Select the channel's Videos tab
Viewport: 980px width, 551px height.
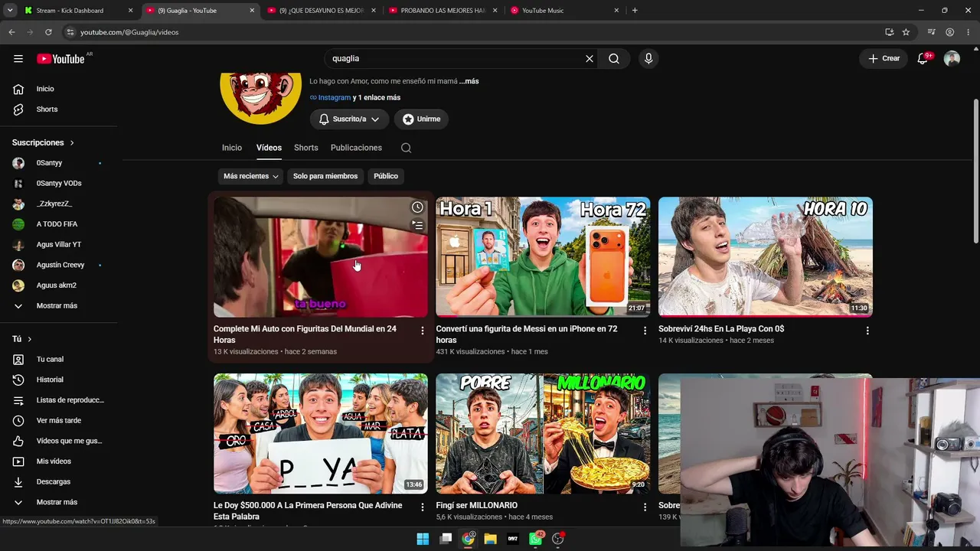tap(269, 148)
